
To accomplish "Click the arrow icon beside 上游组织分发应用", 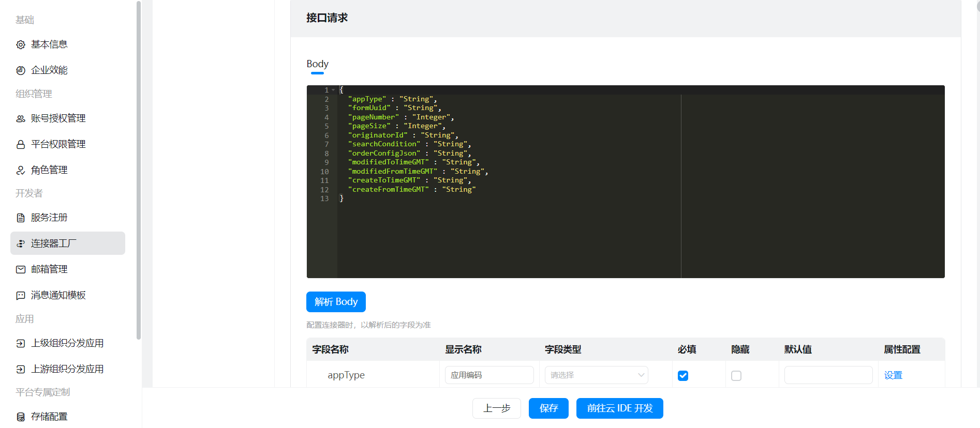I will coord(21,370).
